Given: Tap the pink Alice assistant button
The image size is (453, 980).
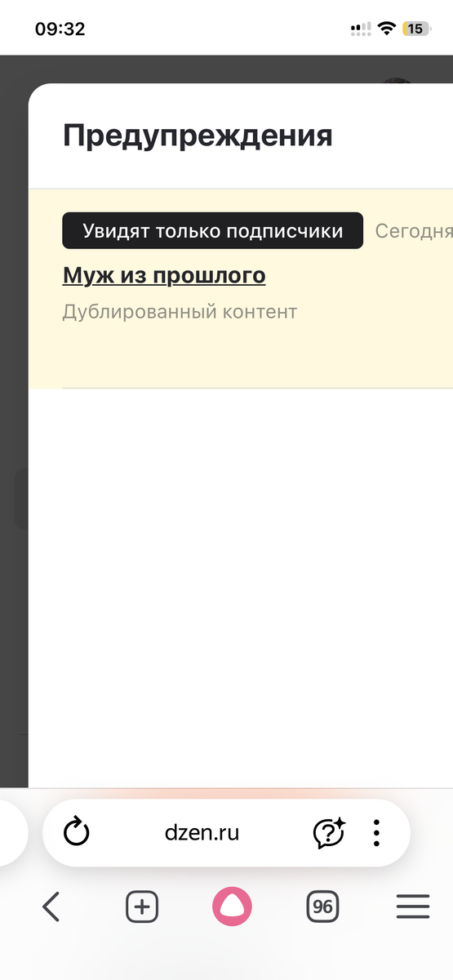Looking at the screenshot, I should (x=233, y=906).
